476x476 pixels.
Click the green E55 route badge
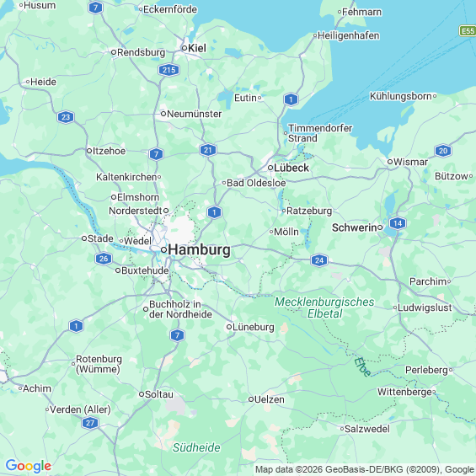click(x=468, y=30)
